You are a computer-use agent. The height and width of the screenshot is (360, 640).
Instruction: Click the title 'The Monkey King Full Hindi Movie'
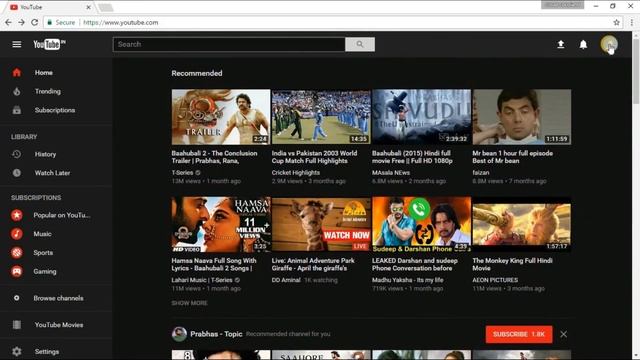(513, 264)
